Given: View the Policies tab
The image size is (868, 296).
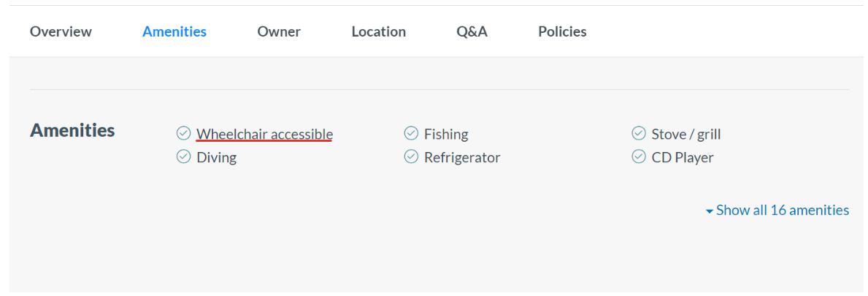Looking at the screenshot, I should (562, 31).
